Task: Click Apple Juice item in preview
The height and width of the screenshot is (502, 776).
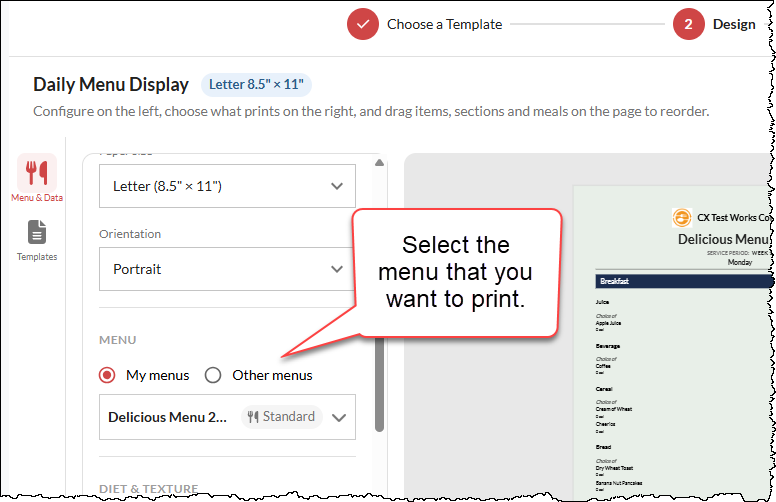Action: 608,323
